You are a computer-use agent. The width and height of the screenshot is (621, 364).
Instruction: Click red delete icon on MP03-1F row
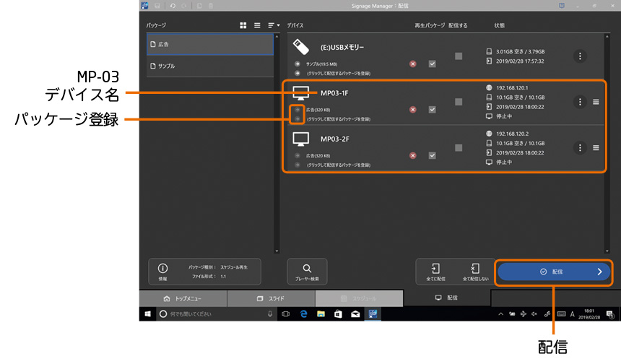point(413,110)
